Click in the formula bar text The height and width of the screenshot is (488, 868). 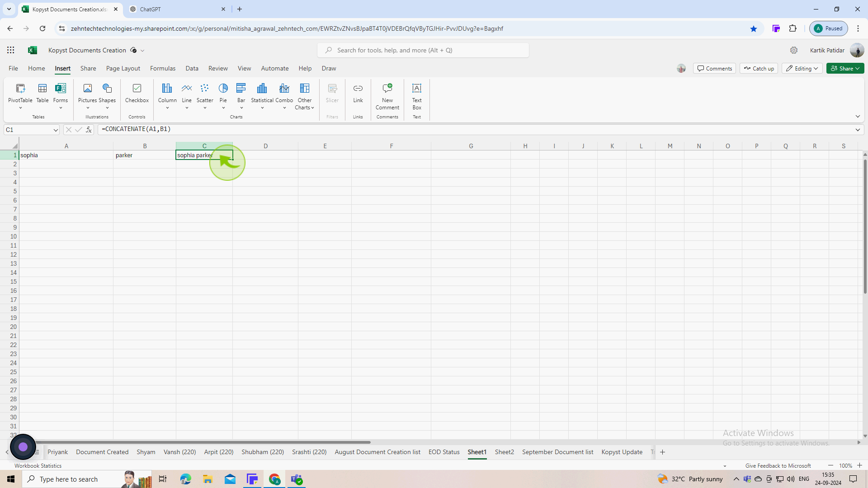click(x=136, y=129)
